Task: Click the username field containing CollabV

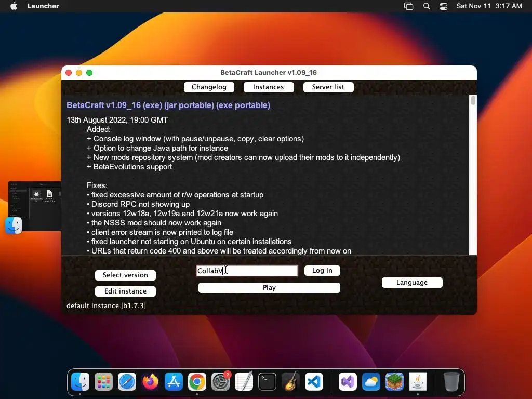Action: pos(247,271)
